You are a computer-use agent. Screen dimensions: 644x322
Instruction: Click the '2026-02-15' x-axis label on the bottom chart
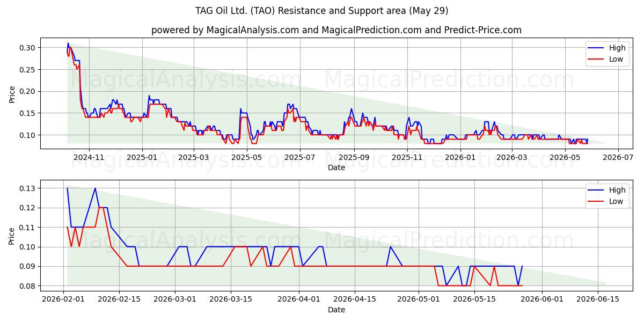point(119,299)
